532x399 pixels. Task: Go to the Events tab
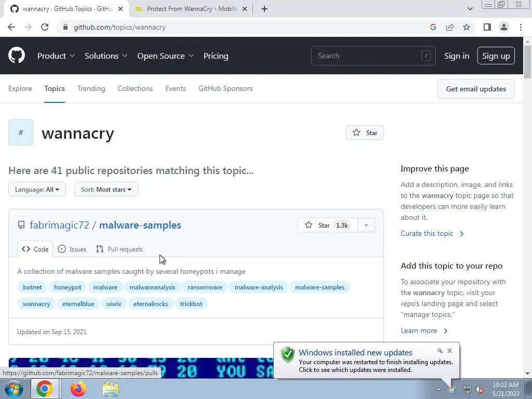point(176,88)
